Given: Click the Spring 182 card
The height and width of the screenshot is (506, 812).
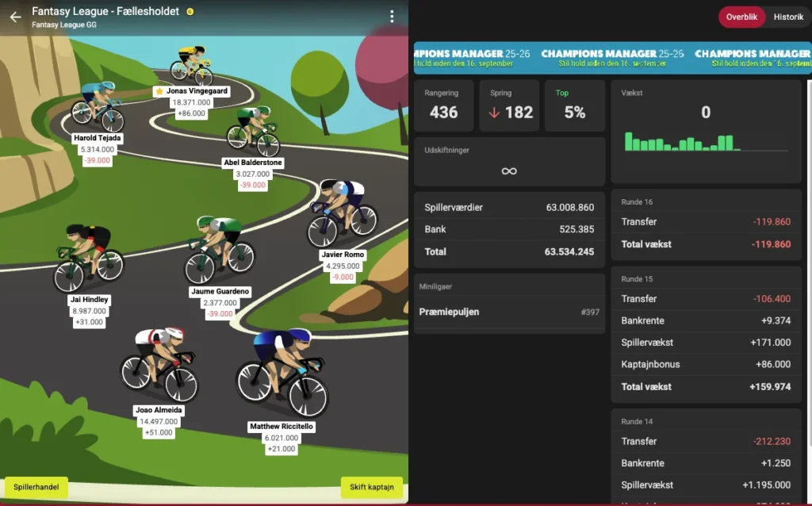Looking at the screenshot, I should coord(509,105).
